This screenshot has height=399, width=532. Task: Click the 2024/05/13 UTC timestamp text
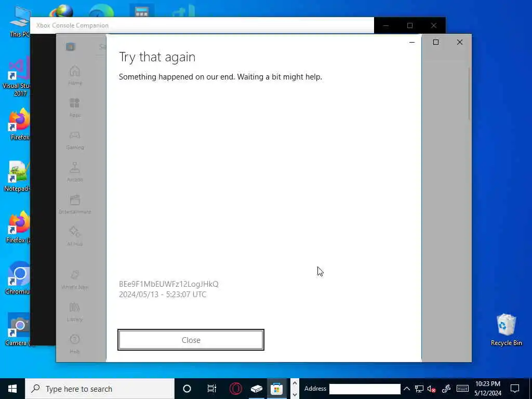pos(163,294)
